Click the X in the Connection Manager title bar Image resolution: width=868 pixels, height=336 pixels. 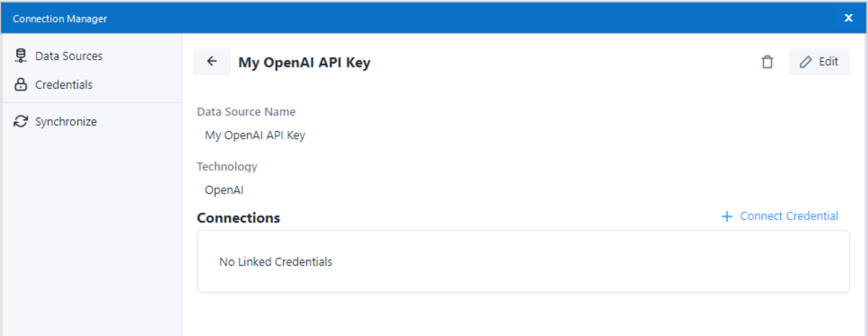click(849, 18)
